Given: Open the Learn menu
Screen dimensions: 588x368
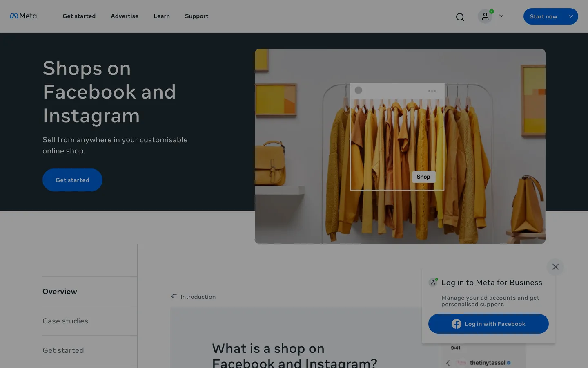Looking at the screenshot, I should click(x=162, y=16).
